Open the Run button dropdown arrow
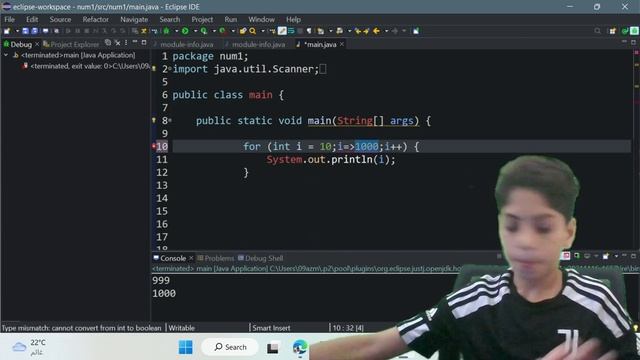This screenshot has height=360, width=640. pos(195,31)
